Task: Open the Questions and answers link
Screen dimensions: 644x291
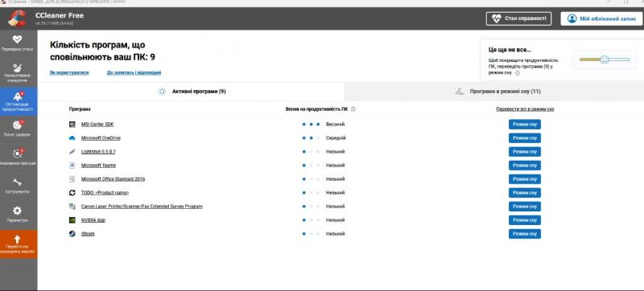Action: click(134, 72)
